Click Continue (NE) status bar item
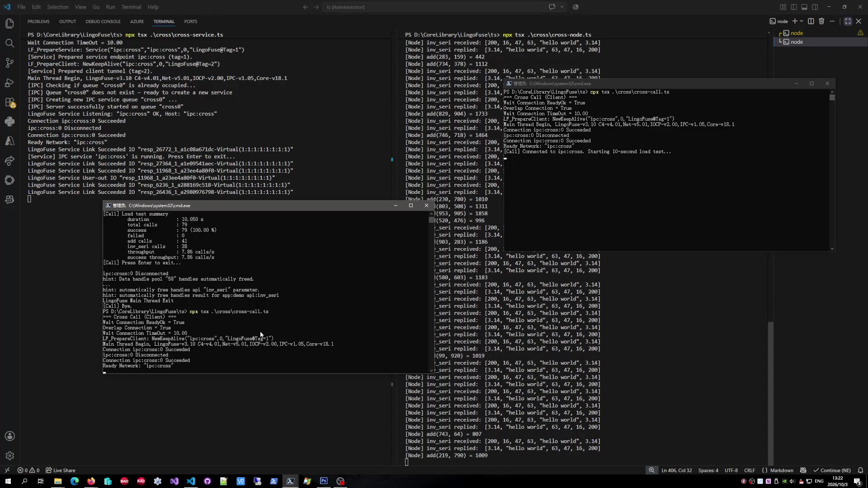Screen dimensions: 868x488 point(832,470)
